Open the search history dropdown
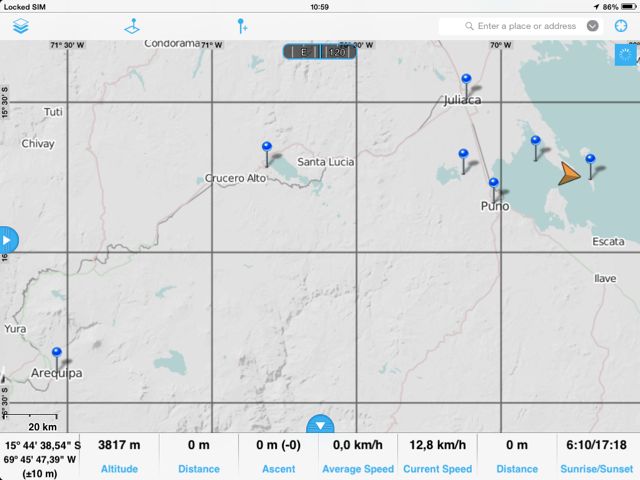 point(593,26)
